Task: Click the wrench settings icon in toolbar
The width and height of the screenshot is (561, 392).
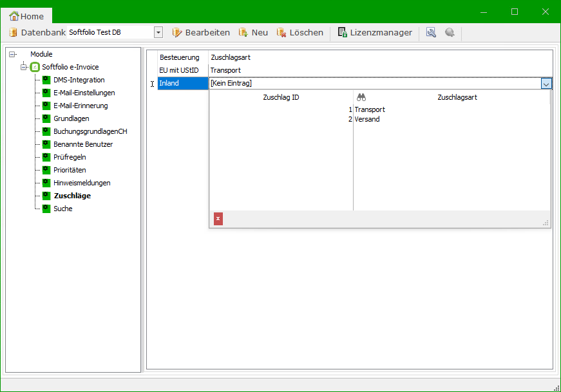Action: (431, 32)
